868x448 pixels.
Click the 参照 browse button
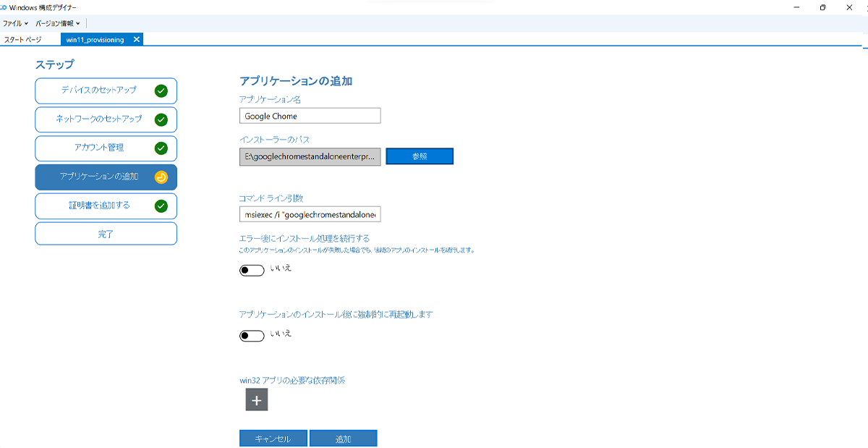pyautogui.click(x=420, y=156)
